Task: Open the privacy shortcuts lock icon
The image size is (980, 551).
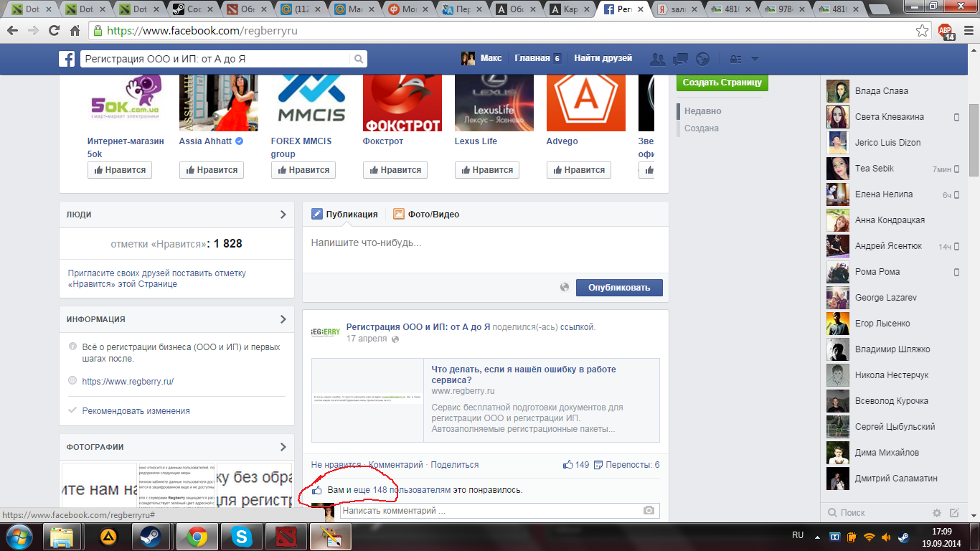Action: (735, 59)
